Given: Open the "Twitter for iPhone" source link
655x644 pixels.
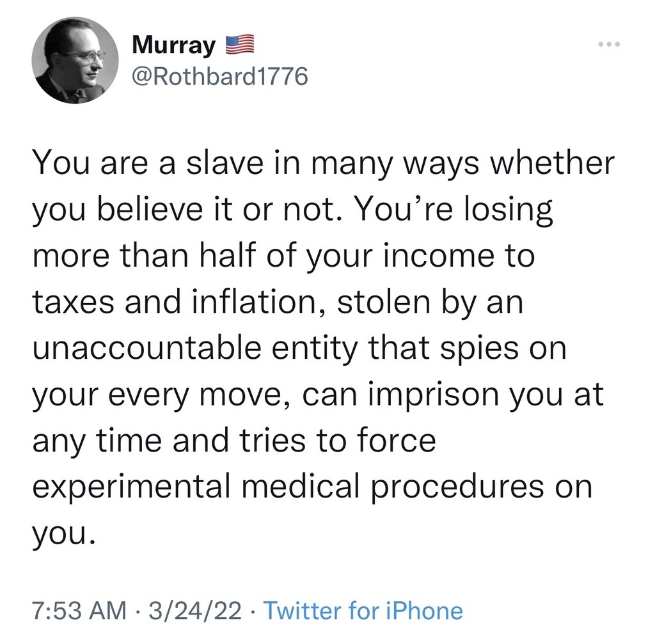Looking at the screenshot, I should (x=363, y=610).
